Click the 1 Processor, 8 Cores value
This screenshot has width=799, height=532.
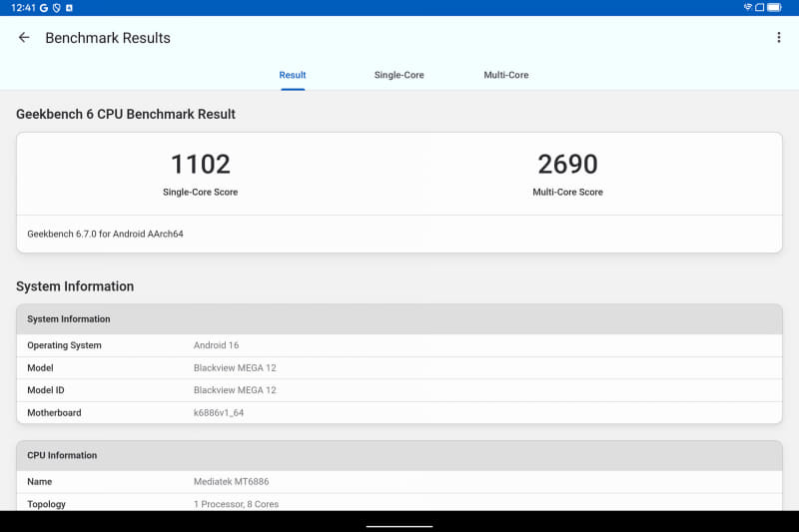point(236,504)
